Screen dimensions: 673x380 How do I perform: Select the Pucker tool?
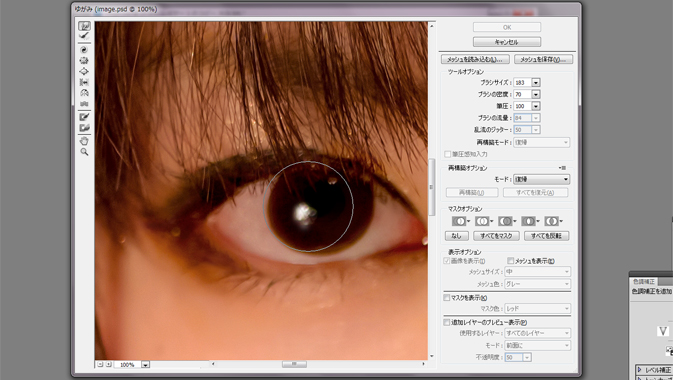[x=84, y=61]
